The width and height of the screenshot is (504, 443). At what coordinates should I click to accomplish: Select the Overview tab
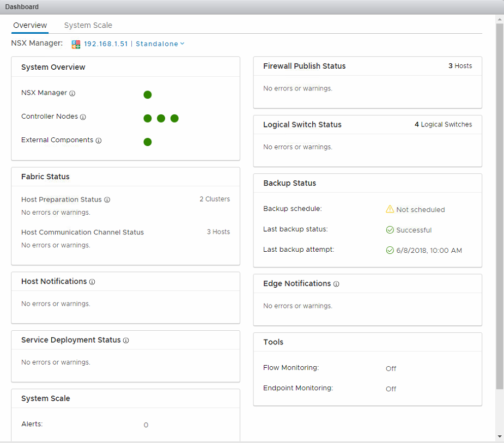click(x=30, y=25)
